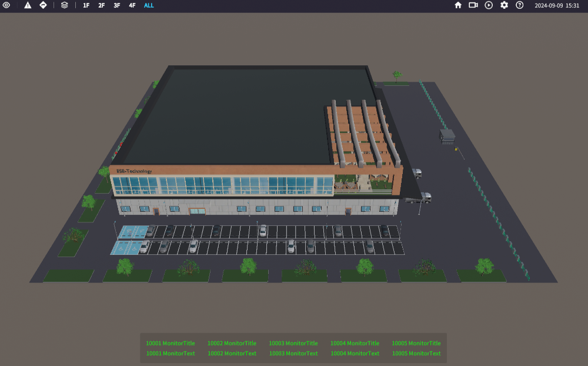This screenshot has height=366, width=588.
Task: Open settings with the gear icon
Action: (x=504, y=5)
